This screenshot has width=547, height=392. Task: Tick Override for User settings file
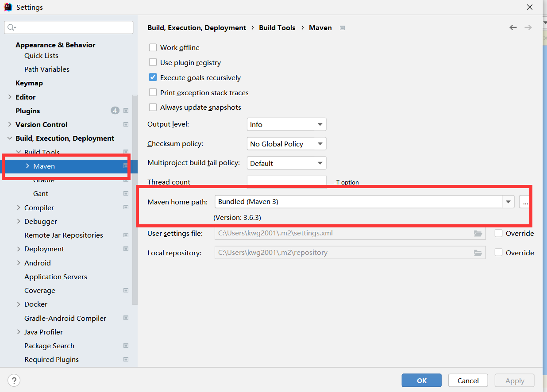click(498, 233)
